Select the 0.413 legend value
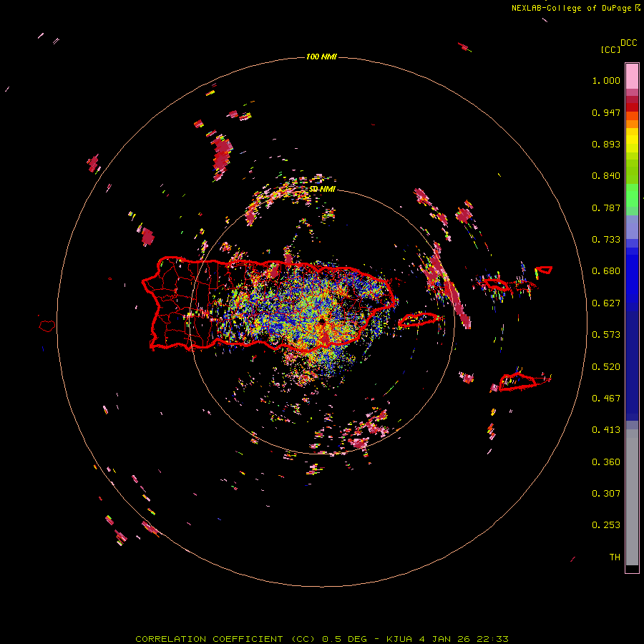The width and height of the screenshot is (644, 644). pos(606,430)
